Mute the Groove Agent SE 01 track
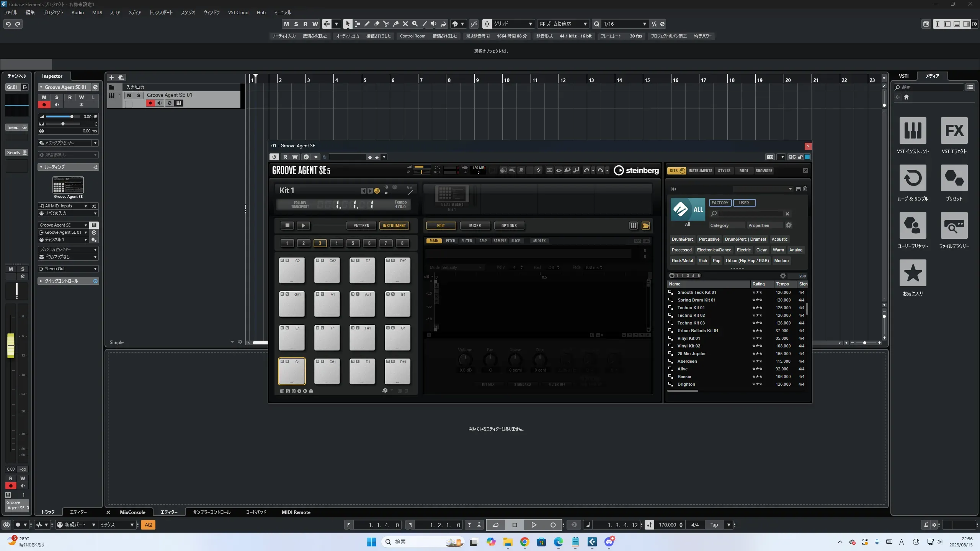This screenshot has width=980, height=551. coord(129,95)
